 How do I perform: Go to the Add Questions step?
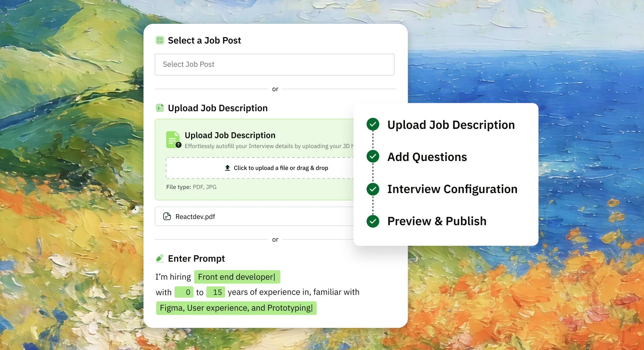click(427, 157)
